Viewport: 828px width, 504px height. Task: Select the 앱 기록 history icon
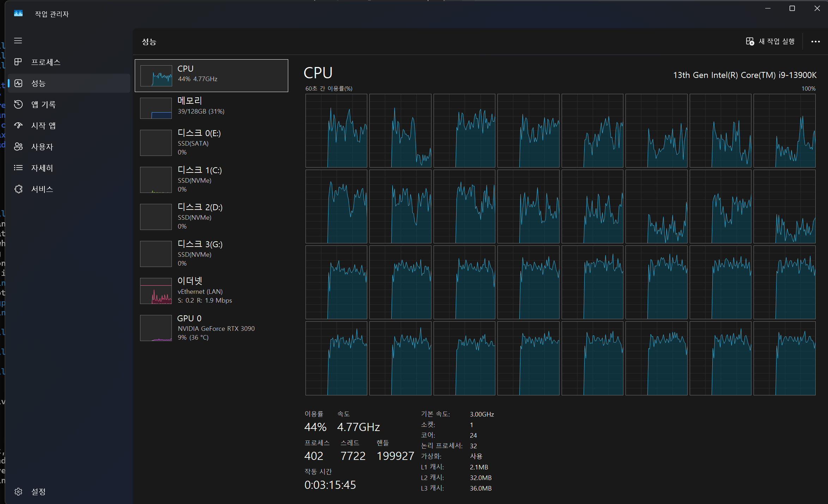18,104
